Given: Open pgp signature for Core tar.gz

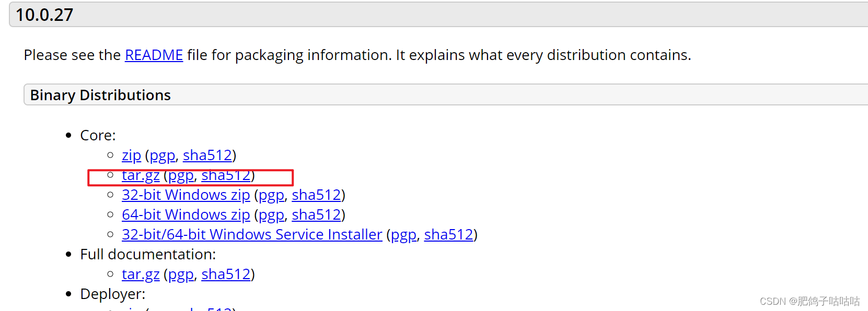Looking at the screenshot, I should pos(181,175).
